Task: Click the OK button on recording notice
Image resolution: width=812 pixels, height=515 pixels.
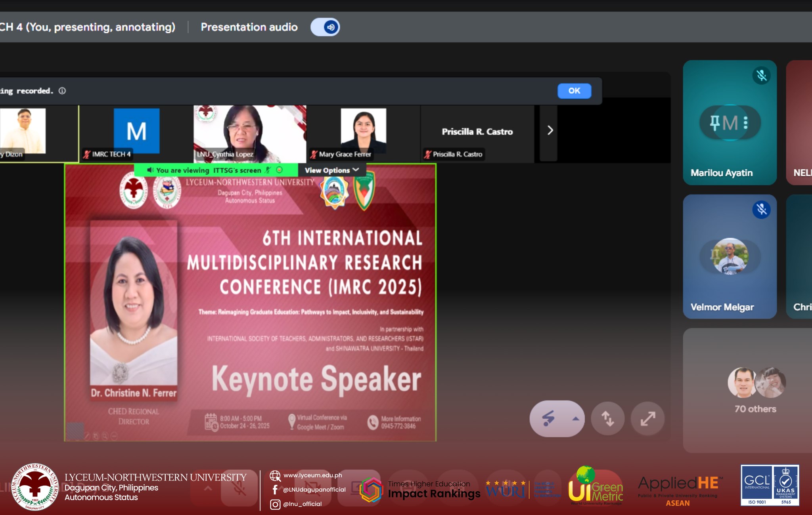Action: [574, 91]
